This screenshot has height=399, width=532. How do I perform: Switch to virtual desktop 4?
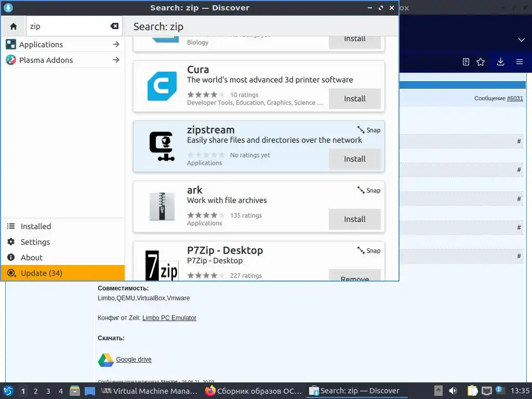pos(61,391)
